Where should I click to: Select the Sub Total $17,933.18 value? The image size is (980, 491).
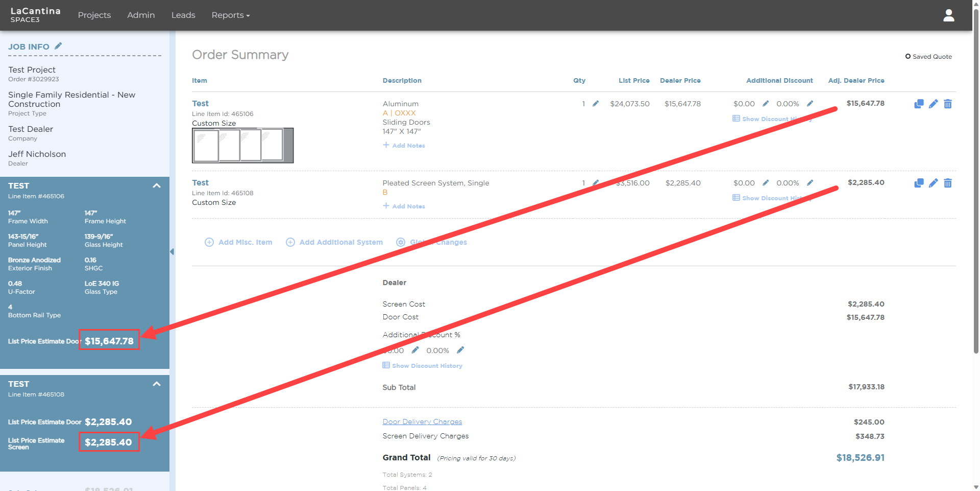click(x=866, y=387)
